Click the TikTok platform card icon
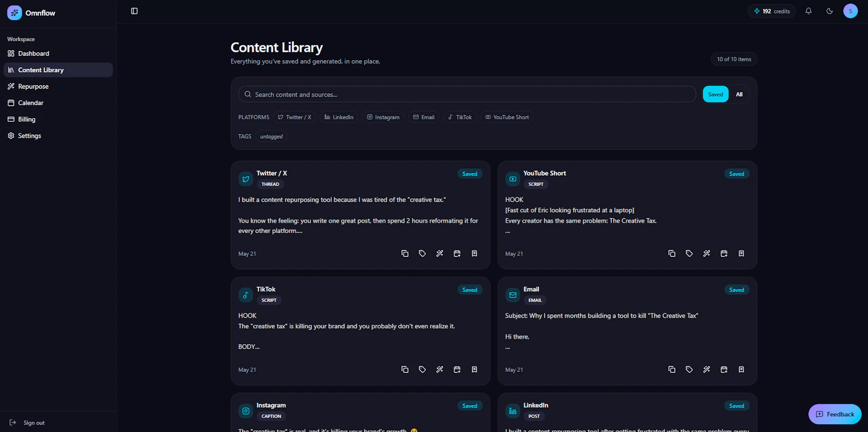The height and width of the screenshot is (432, 868). click(246, 295)
